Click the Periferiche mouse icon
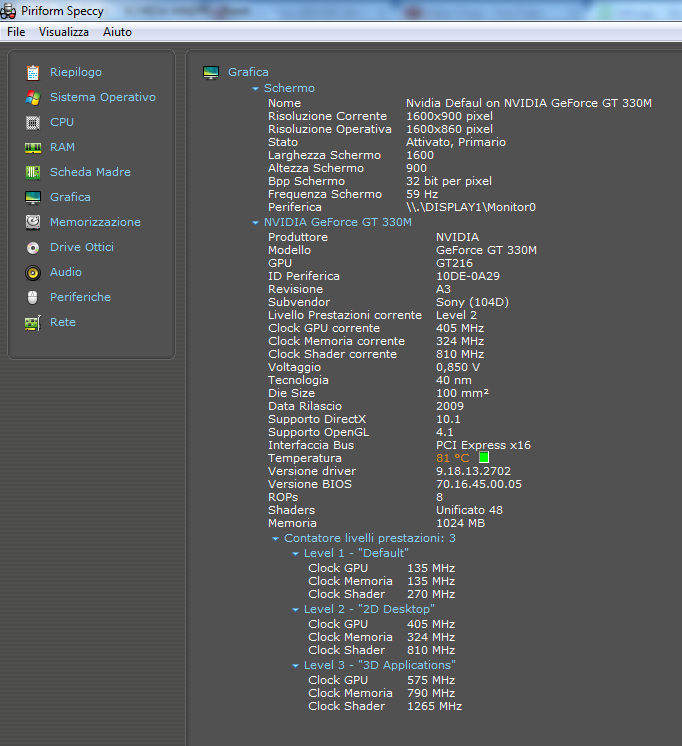682x746 pixels. [33, 297]
